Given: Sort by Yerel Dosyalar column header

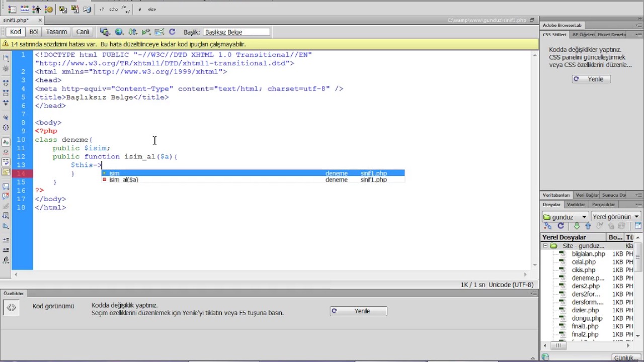Looking at the screenshot, I should [x=574, y=237].
